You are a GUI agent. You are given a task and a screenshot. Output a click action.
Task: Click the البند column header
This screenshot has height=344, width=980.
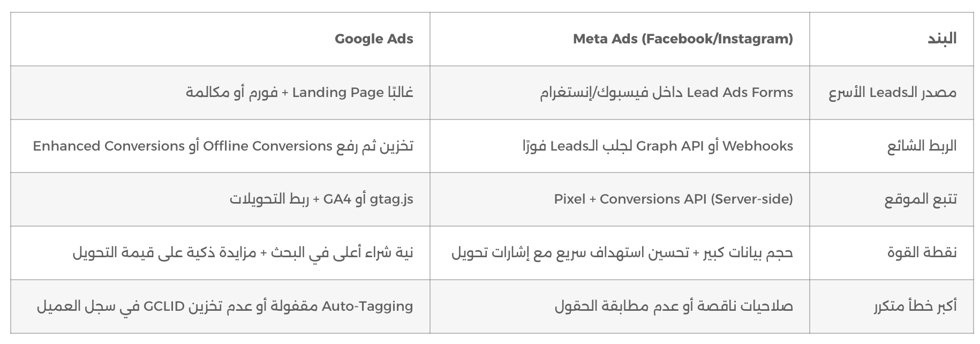[942, 39]
